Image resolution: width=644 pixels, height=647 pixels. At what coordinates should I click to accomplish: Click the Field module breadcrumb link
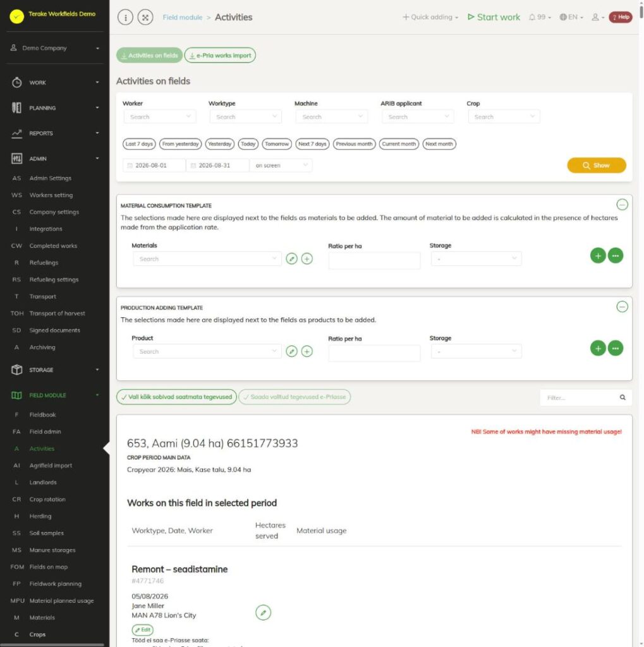click(183, 17)
